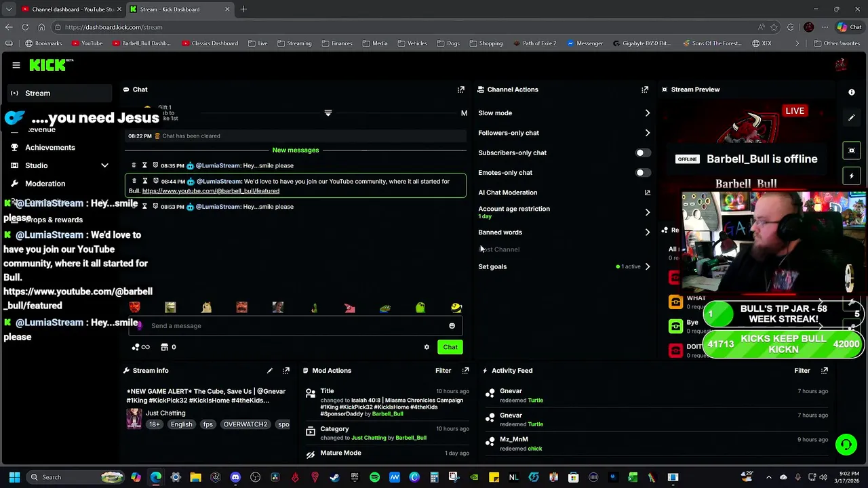Timeout user on the 08:44 PM message
The width and height of the screenshot is (868, 488).
point(144,181)
